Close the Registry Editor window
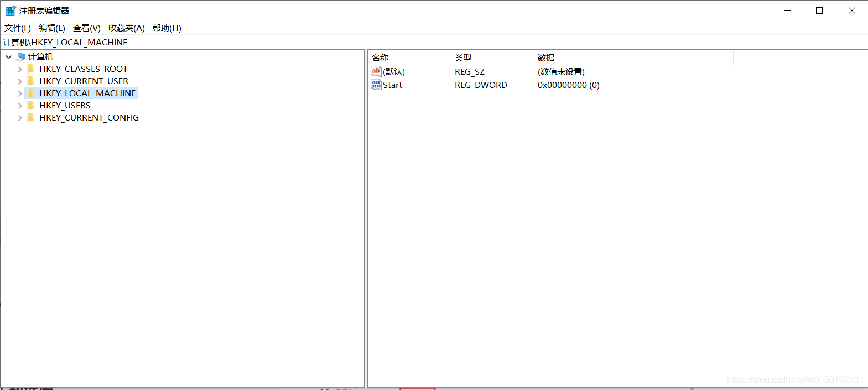Screen dimensions: 868x390 (852, 11)
